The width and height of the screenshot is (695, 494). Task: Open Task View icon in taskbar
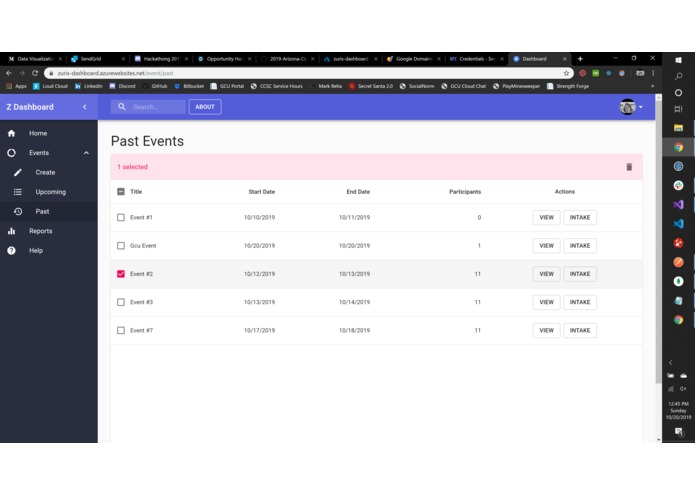(678, 109)
